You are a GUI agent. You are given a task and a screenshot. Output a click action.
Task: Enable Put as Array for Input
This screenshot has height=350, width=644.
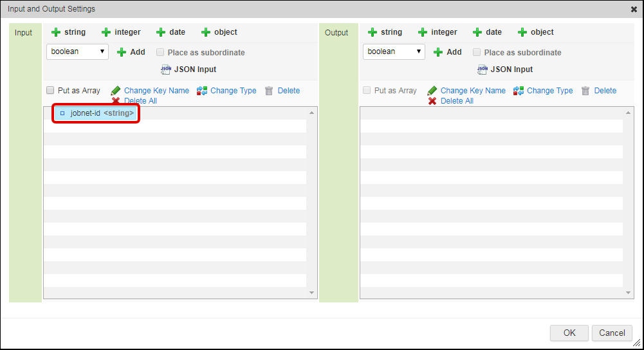(50, 91)
